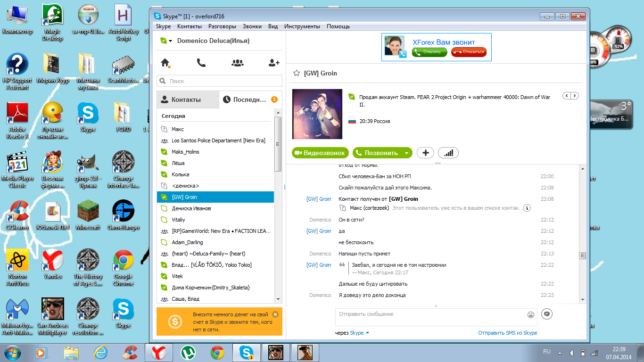This screenshot has width=644, height=362.
Task: Select the AutoHotkey Script desktop file
Action: point(124,23)
